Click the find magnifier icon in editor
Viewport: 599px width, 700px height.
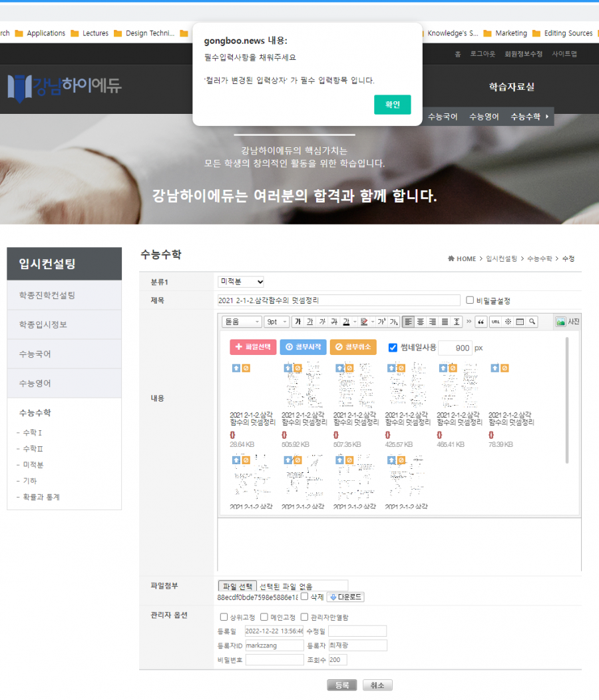[532, 322]
